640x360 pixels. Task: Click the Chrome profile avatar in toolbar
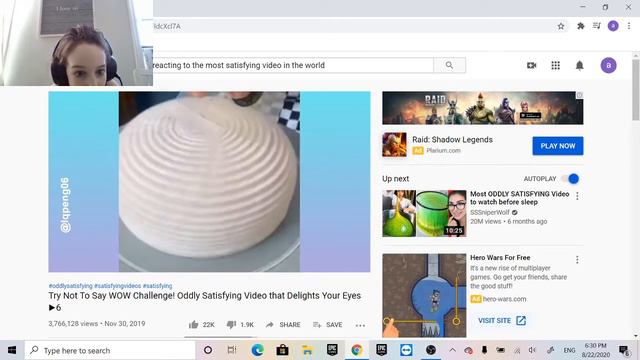(613, 26)
